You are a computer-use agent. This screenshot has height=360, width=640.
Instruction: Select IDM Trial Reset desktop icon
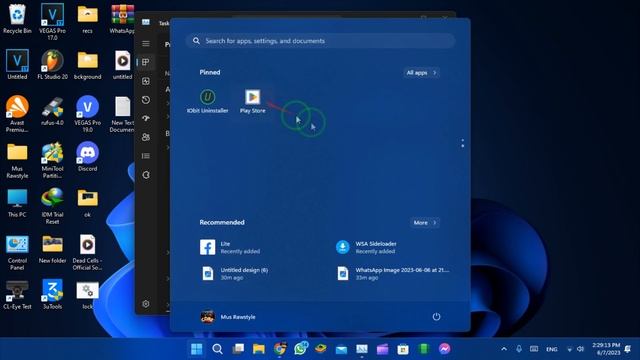pos(52,206)
